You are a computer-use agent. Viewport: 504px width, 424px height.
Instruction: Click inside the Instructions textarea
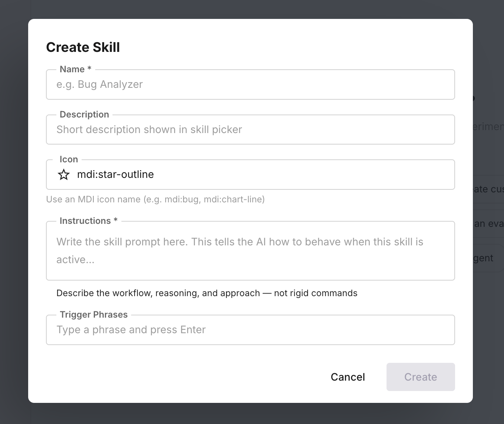[x=250, y=251]
